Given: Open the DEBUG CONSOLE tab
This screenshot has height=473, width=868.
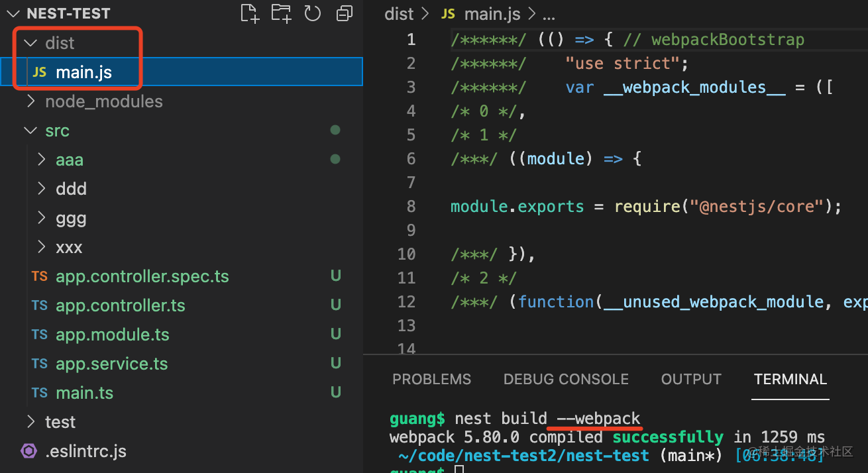Looking at the screenshot, I should [x=566, y=380].
